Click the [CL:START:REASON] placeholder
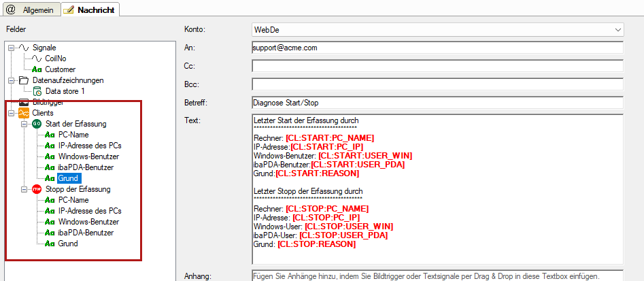Viewport: 644px width, 281px height. click(x=317, y=173)
